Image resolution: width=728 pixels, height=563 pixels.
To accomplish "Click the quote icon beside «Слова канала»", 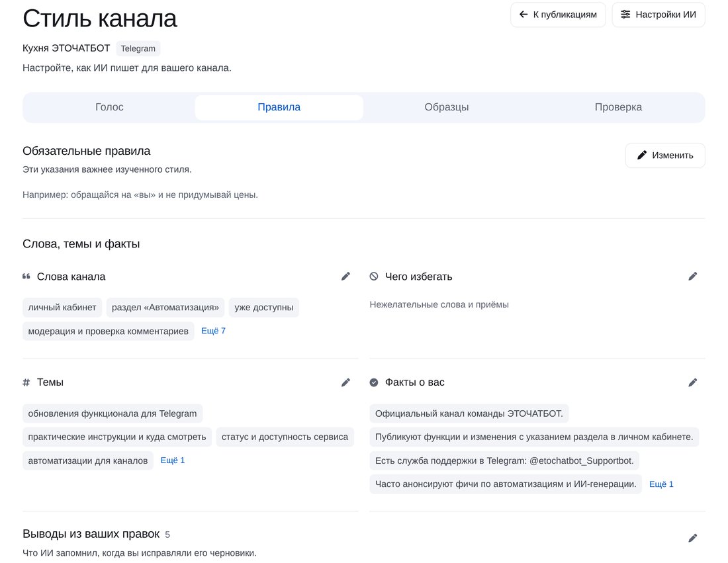I will point(26,277).
